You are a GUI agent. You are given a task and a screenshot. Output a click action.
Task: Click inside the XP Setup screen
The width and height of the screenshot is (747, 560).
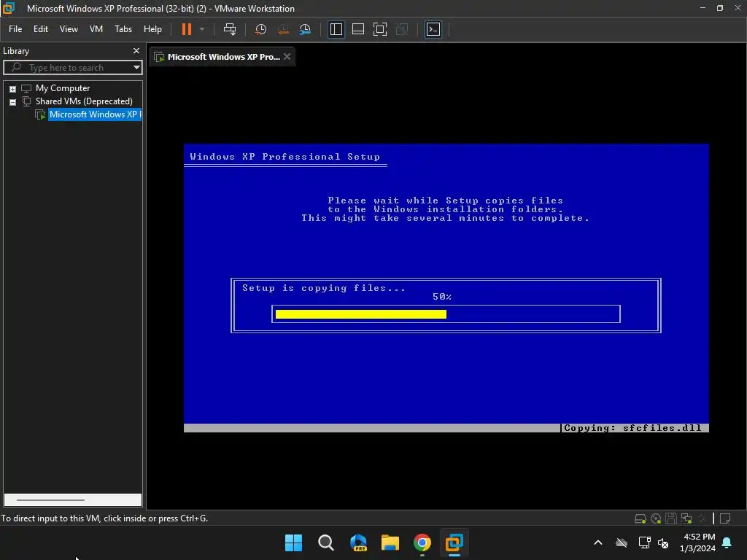coord(446,287)
